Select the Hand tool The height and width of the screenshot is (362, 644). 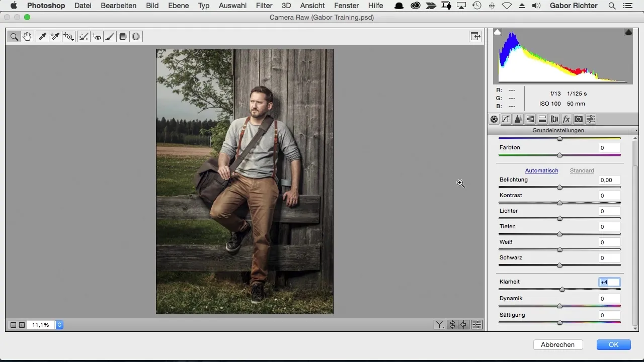[27, 37]
